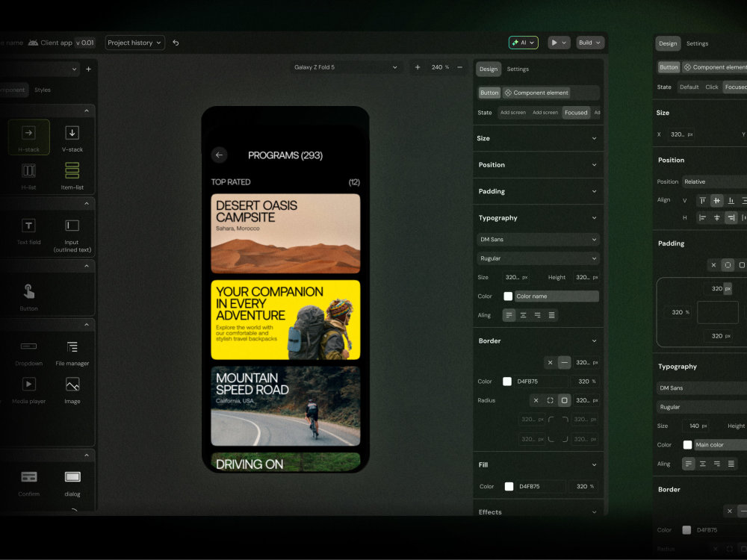This screenshot has height=560, width=747.
Task: Choose the Text field component
Action: pos(28,231)
